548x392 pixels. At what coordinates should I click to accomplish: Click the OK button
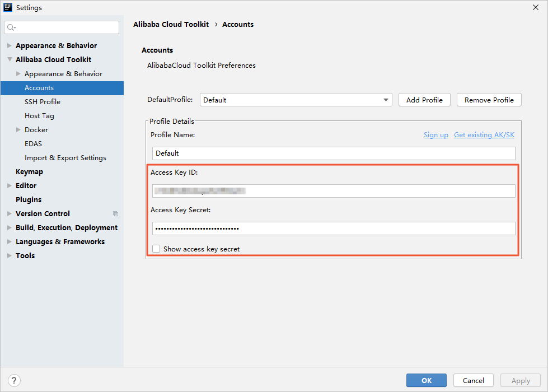point(427,380)
